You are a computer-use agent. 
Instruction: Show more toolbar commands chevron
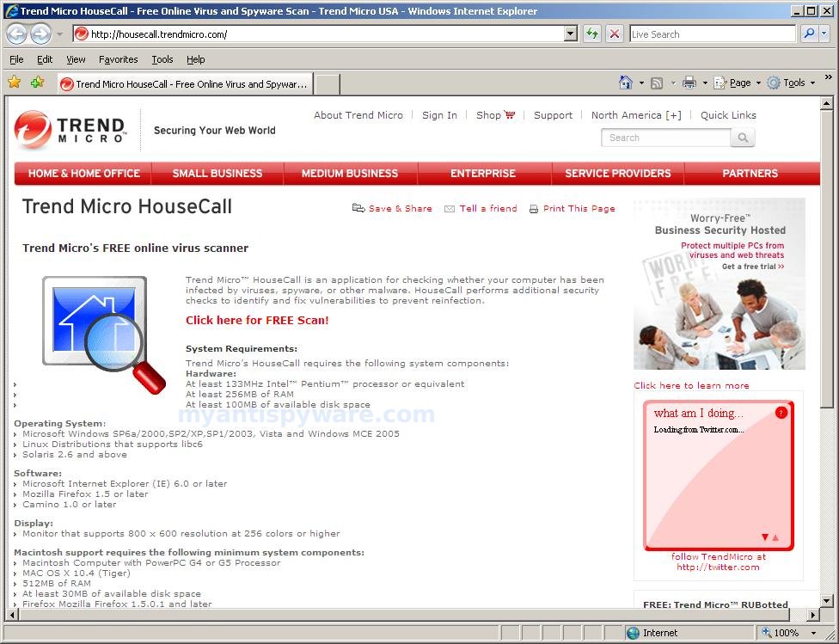point(829,77)
